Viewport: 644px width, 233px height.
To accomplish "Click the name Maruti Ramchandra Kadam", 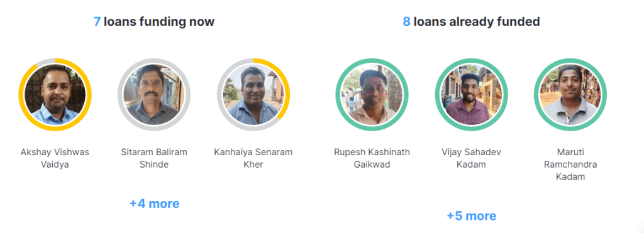I will [570, 165].
